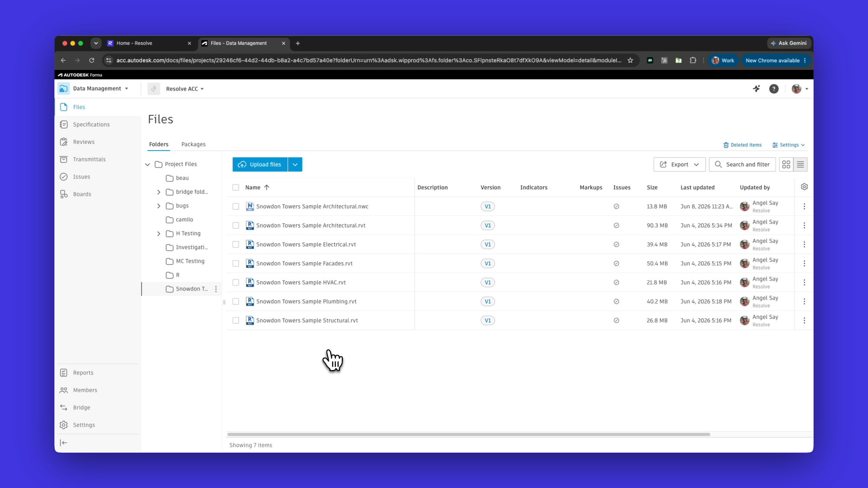
Task: Open the Specifications section in sidebar
Action: coord(91,124)
